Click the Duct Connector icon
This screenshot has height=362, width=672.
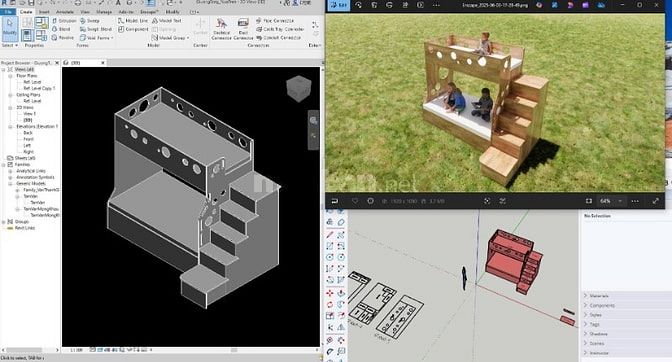(x=243, y=29)
